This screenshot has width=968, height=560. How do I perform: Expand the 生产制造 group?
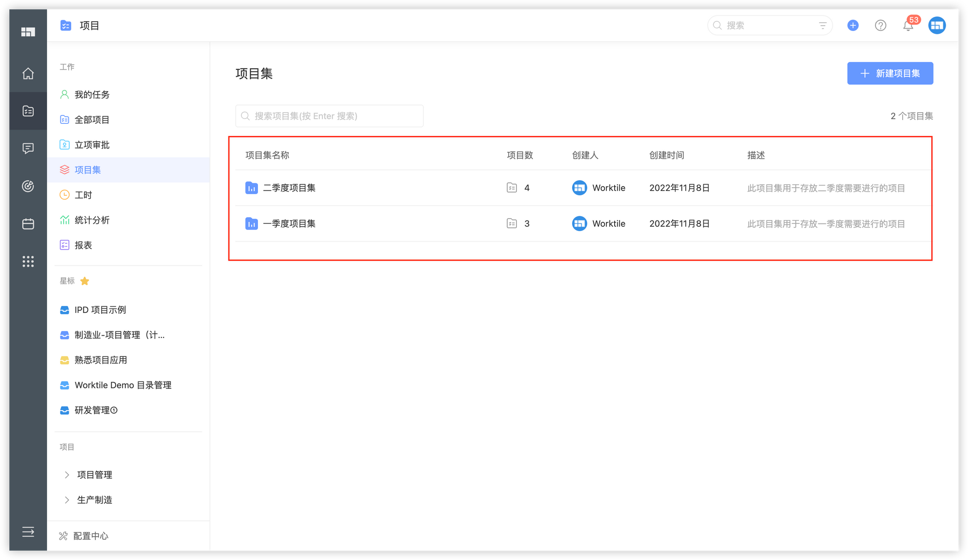pos(94,500)
